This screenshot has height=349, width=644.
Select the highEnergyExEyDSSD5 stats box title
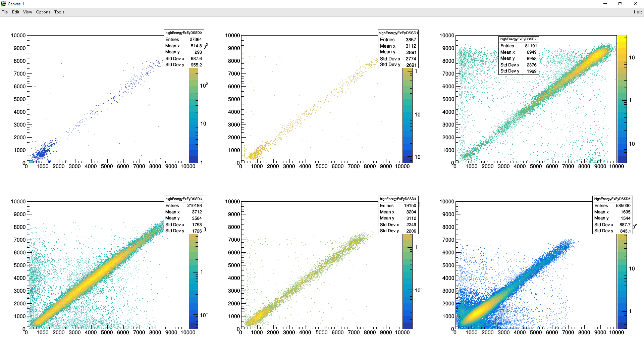click(x=612, y=199)
